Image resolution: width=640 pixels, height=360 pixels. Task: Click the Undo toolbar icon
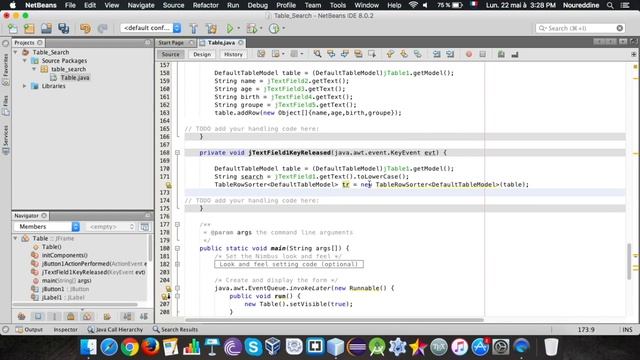[x=85, y=28]
